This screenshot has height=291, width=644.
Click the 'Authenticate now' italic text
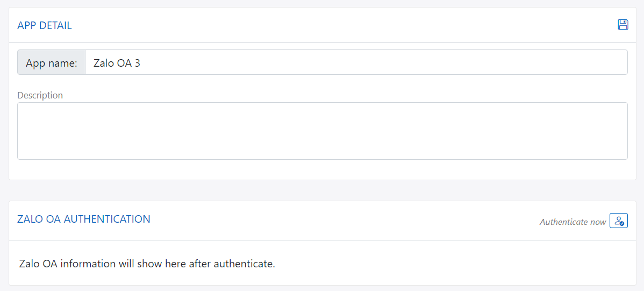coord(573,222)
